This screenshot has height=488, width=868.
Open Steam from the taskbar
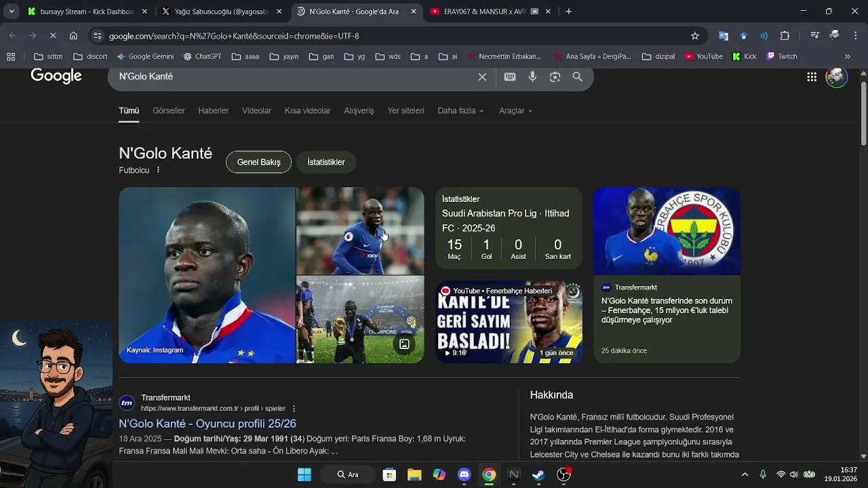click(x=538, y=474)
